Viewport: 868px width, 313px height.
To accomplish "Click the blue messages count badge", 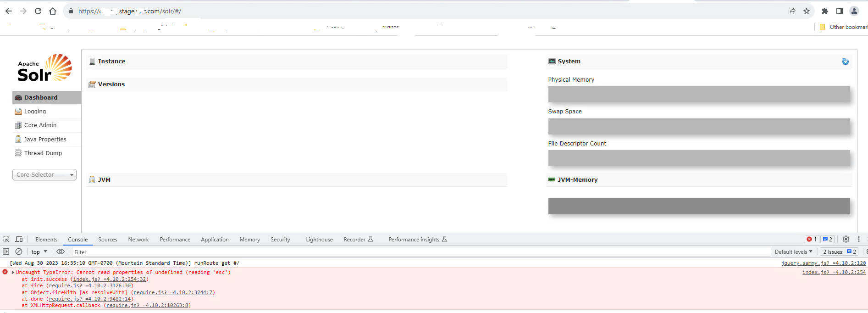I will tap(828, 239).
